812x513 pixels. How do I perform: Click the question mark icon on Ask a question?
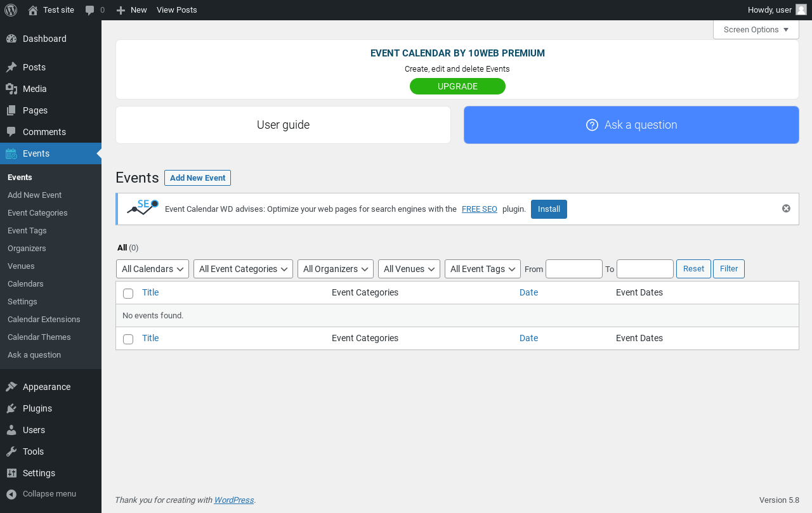[592, 125]
